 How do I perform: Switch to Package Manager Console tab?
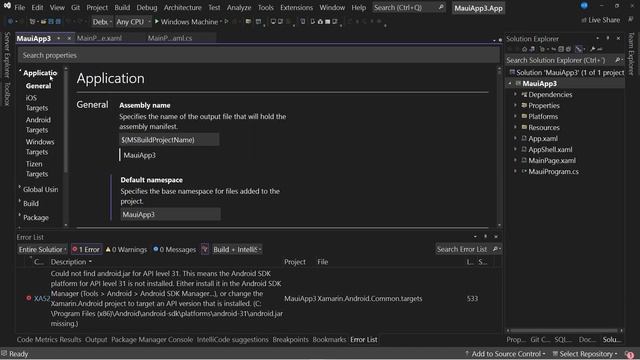pyautogui.click(x=152, y=340)
